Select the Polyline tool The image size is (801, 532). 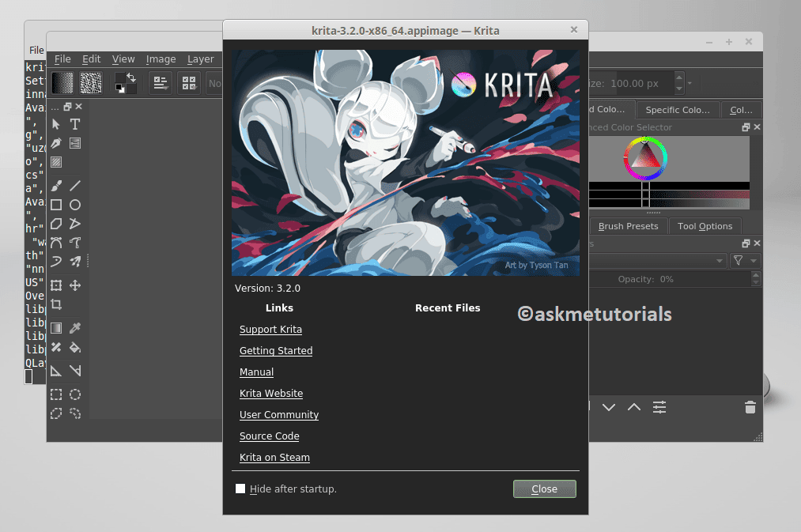point(75,224)
